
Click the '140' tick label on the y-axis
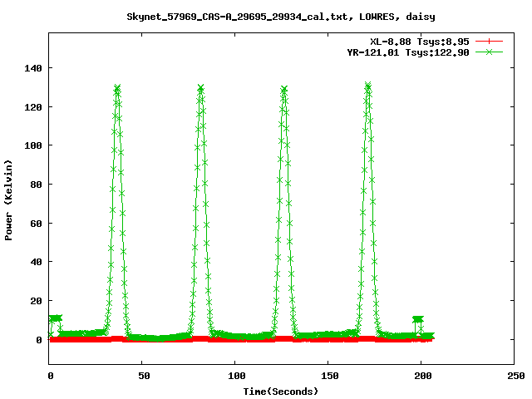click(33, 68)
